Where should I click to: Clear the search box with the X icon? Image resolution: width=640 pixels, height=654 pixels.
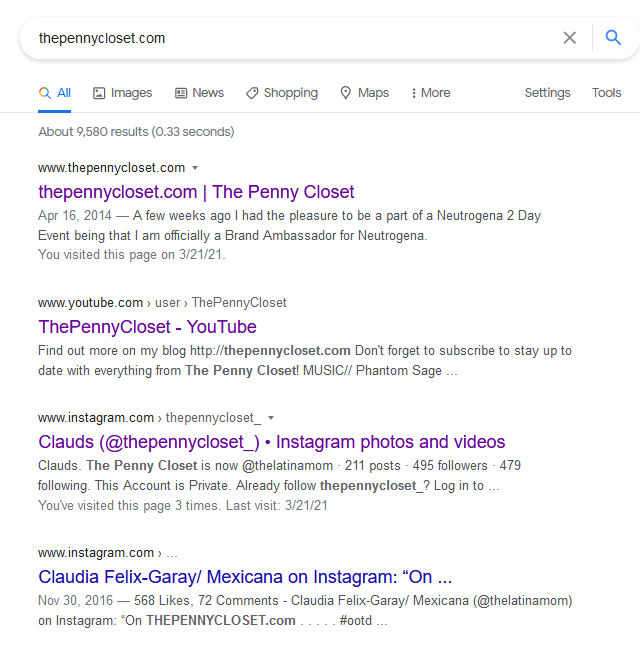click(x=569, y=38)
